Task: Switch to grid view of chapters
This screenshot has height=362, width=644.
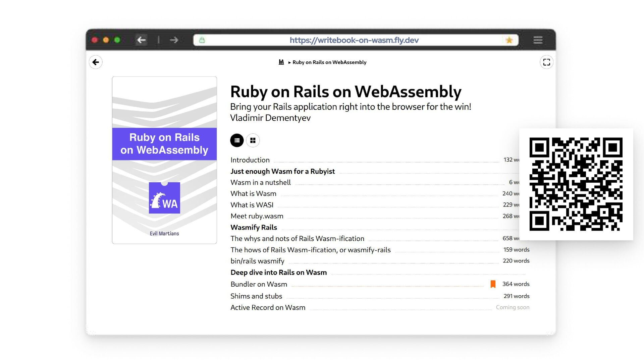Action: (253, 140)
